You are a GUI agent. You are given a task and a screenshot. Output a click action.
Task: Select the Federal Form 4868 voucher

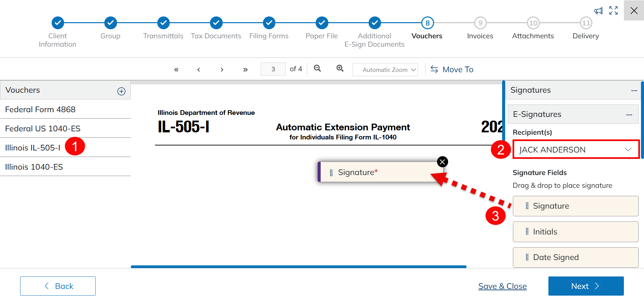pyautogui.click(x=40, y=110)
